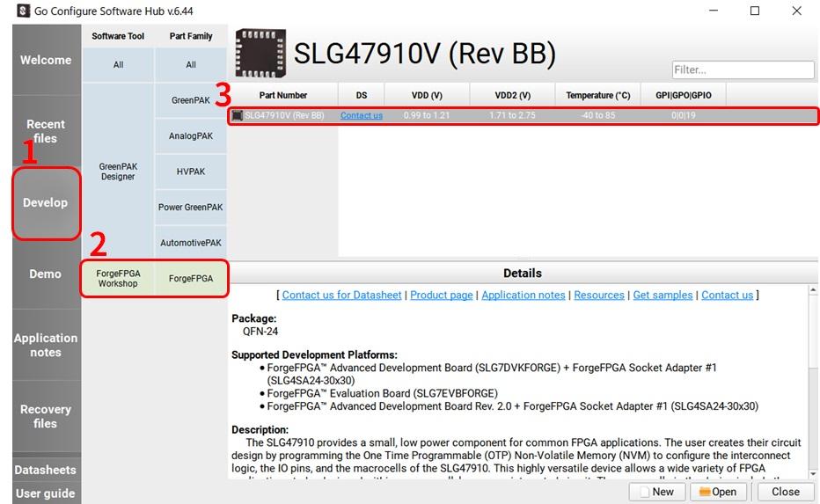Open the Welcome section

click(x=46, y=60)
